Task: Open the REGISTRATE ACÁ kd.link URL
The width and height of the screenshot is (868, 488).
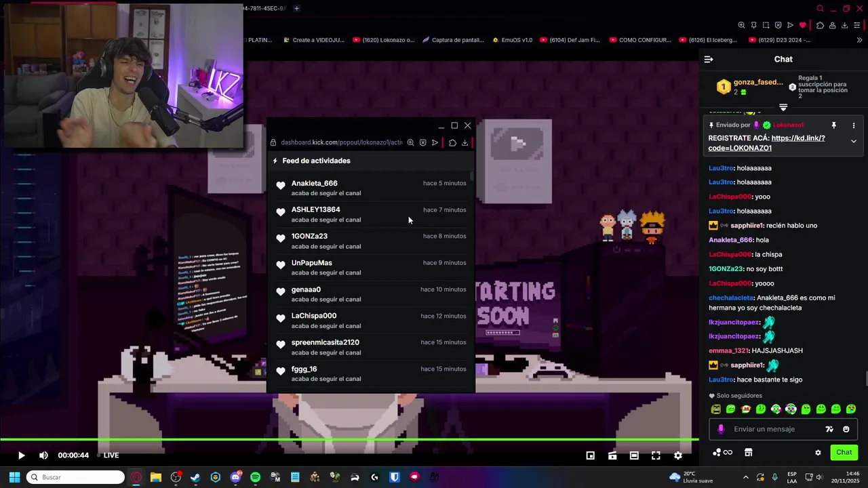Action: click(x=767, y=142)
